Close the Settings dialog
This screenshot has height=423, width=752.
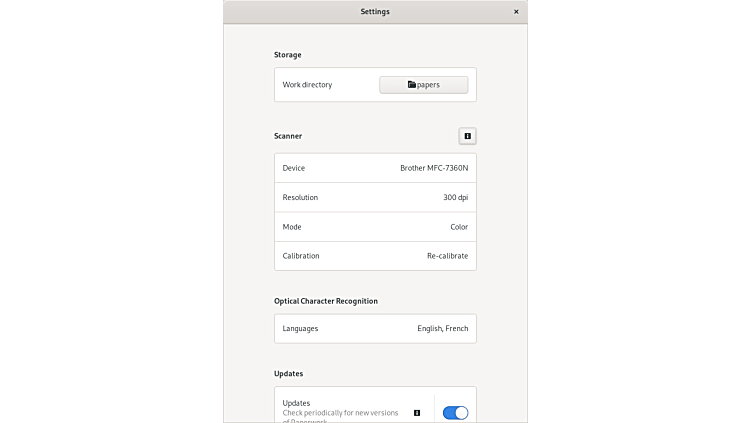click(x=516, y=12)
